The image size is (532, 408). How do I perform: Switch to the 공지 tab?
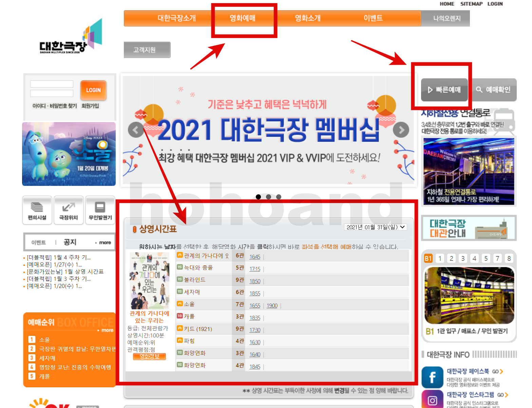point(70,242)
